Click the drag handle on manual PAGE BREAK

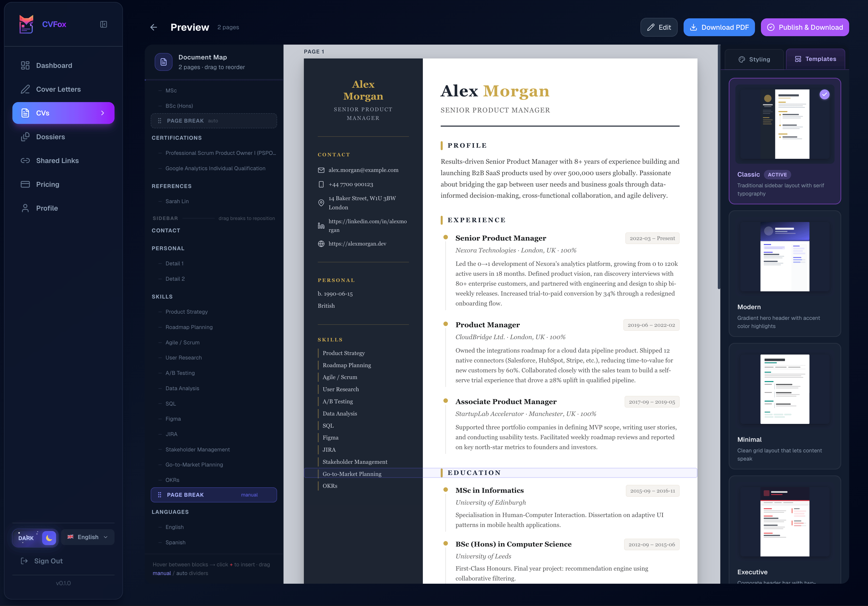pos(159,495)
